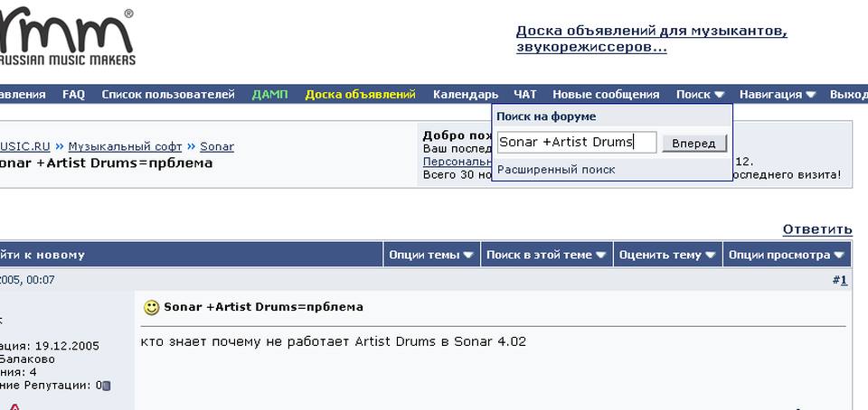The height and width of the screenshot is (410, 868).
Task: Open the Календарь page
Action: pyautogui.click(x=465, y=94)
